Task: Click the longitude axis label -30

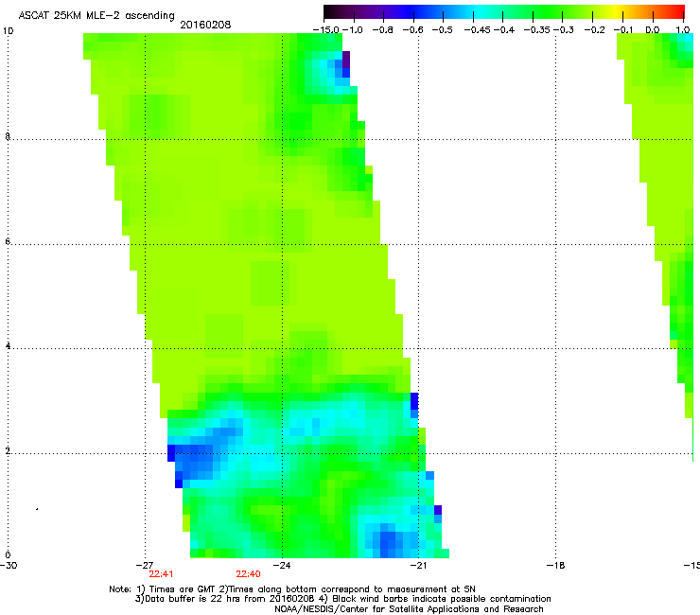Action: pyautogui.click(x=9, y=566)
